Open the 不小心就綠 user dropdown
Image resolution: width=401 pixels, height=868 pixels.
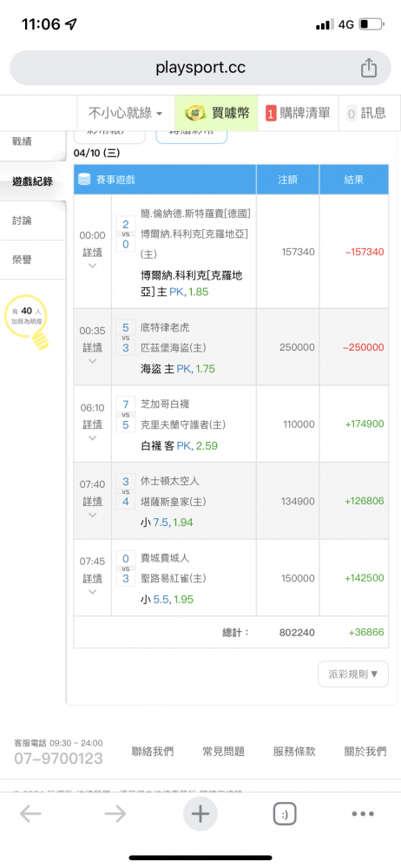[126, 114]
